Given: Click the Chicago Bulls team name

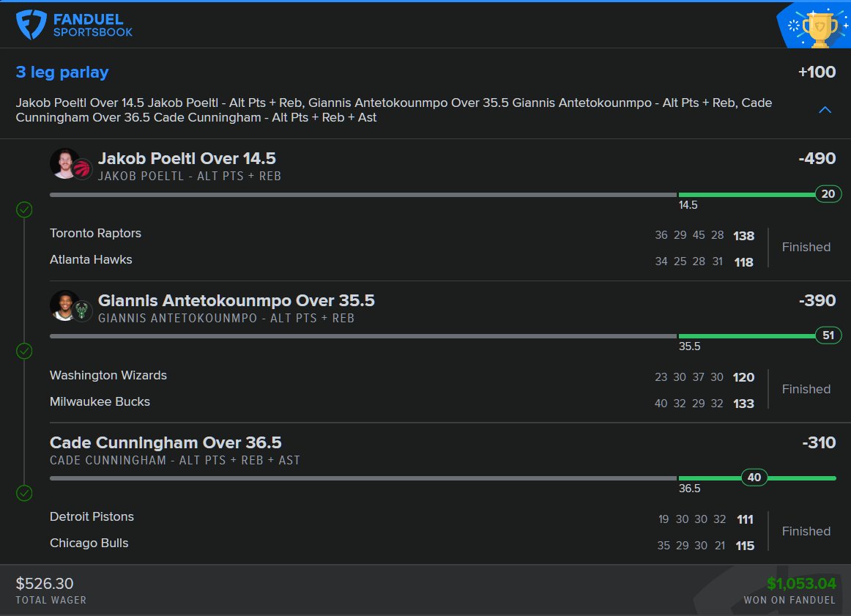Looking at the screenshot, I should click(x=89, y=543).
